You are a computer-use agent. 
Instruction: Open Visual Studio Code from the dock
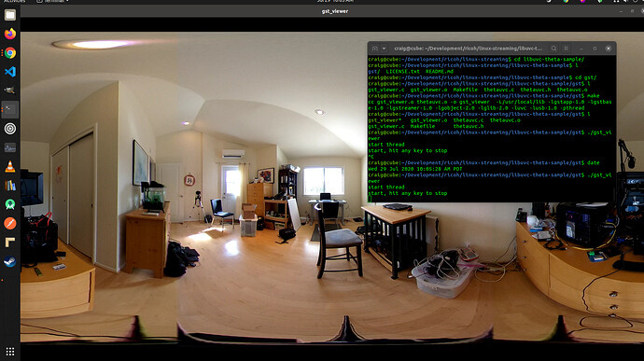(x=10, y=72)
